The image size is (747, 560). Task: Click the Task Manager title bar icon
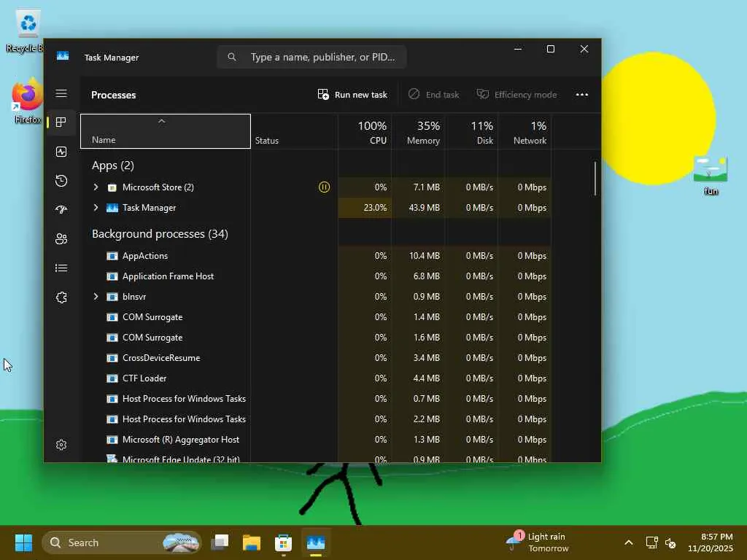(x=63, y=56)
